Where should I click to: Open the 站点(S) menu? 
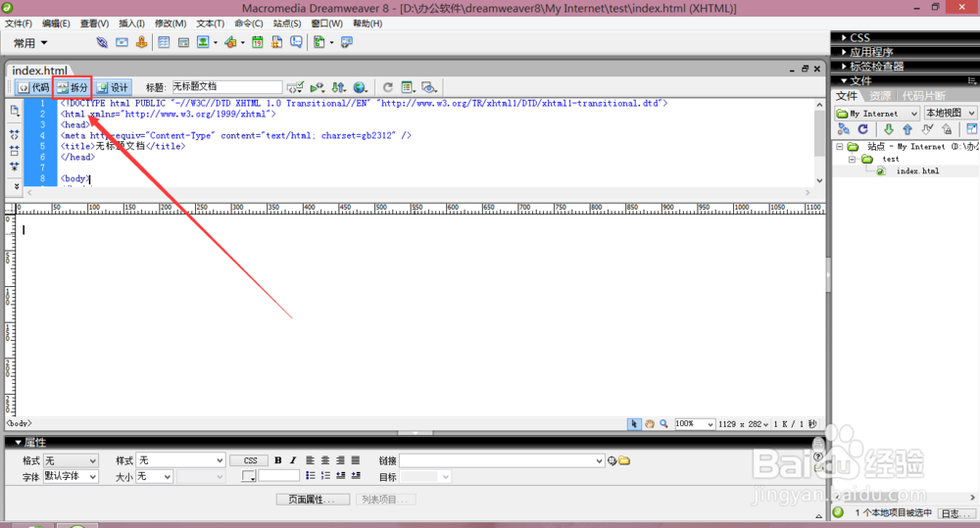287,24
